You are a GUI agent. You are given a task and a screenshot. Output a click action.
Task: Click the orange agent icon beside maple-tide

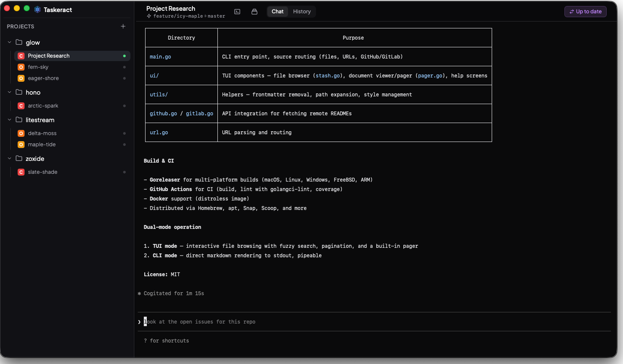coord(21,144)
